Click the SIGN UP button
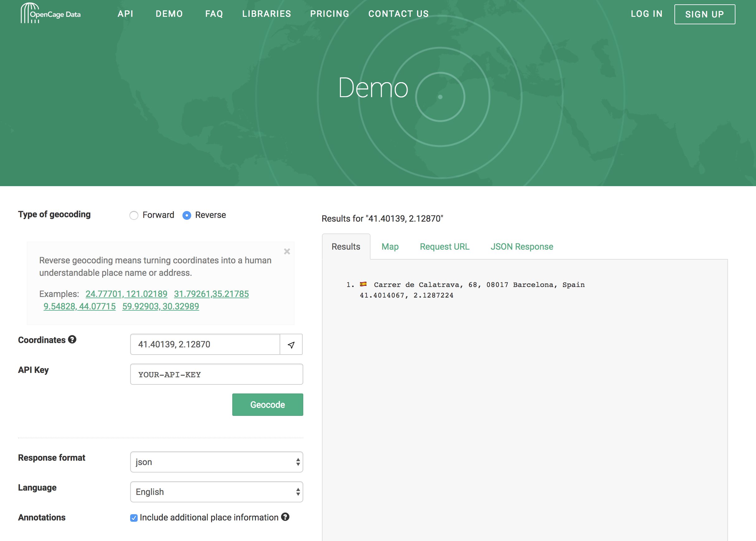This screenshot has width=756, height=541. pyautogui.click(x=704, y=14)
